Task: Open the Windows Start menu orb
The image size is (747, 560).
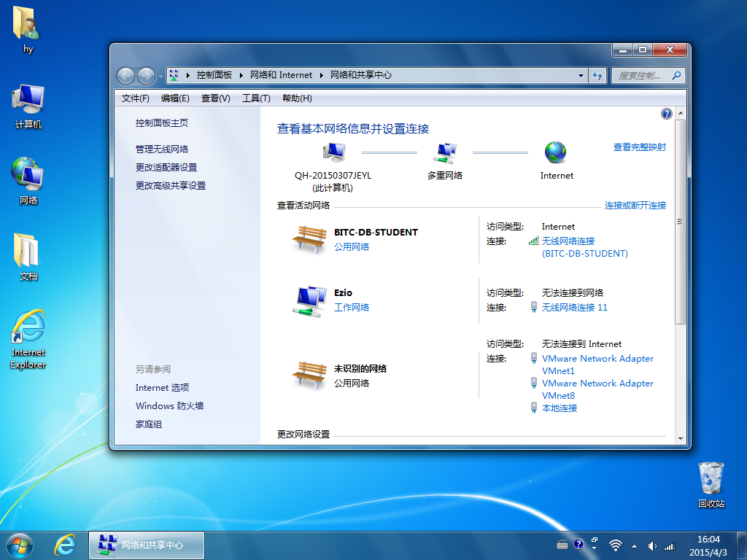Action: coord(20,545)
